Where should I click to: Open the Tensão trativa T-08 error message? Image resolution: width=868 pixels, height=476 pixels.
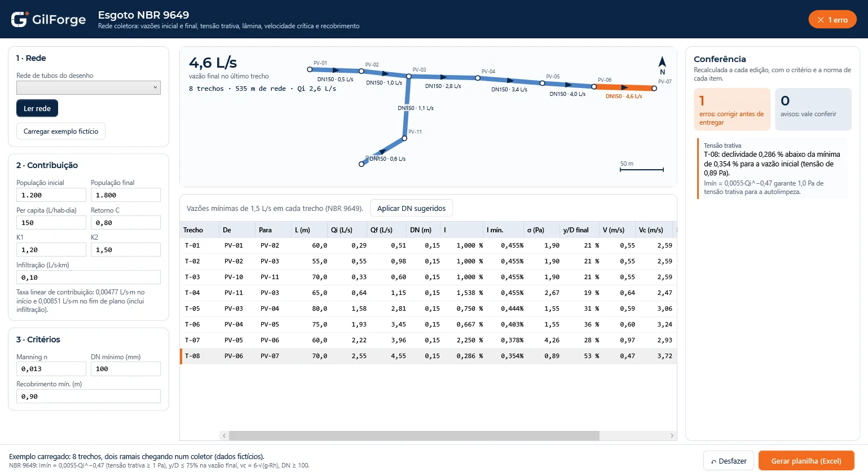[773, 168]
